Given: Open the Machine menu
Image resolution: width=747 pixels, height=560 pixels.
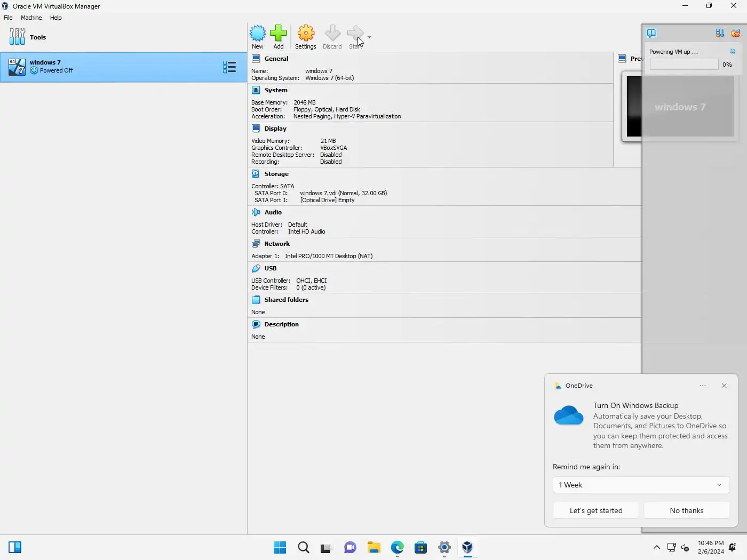Looking at the screenshot, I should [31, 18].
